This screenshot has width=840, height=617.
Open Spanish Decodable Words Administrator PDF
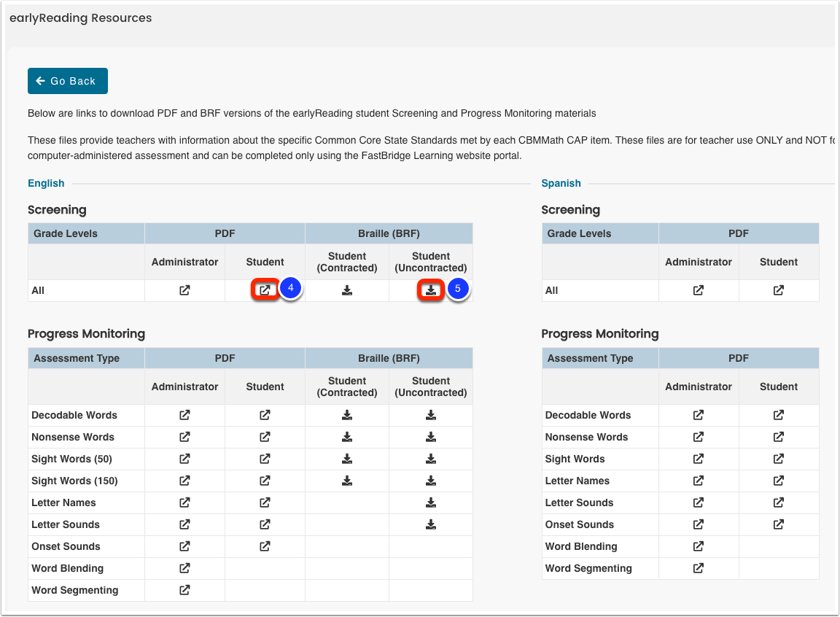[x=699, y=415]
